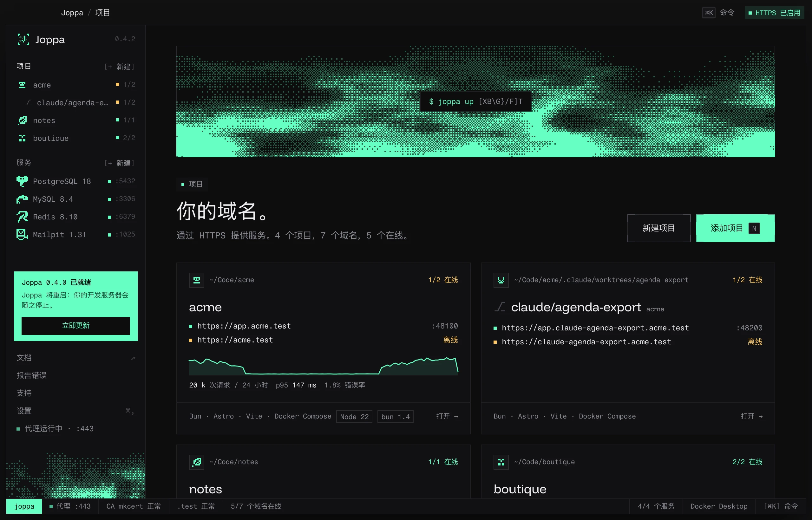The height and width of the screenshot is (520, 812).
Task: Click Docker Desktop in status bar
Action: [719, 506]
